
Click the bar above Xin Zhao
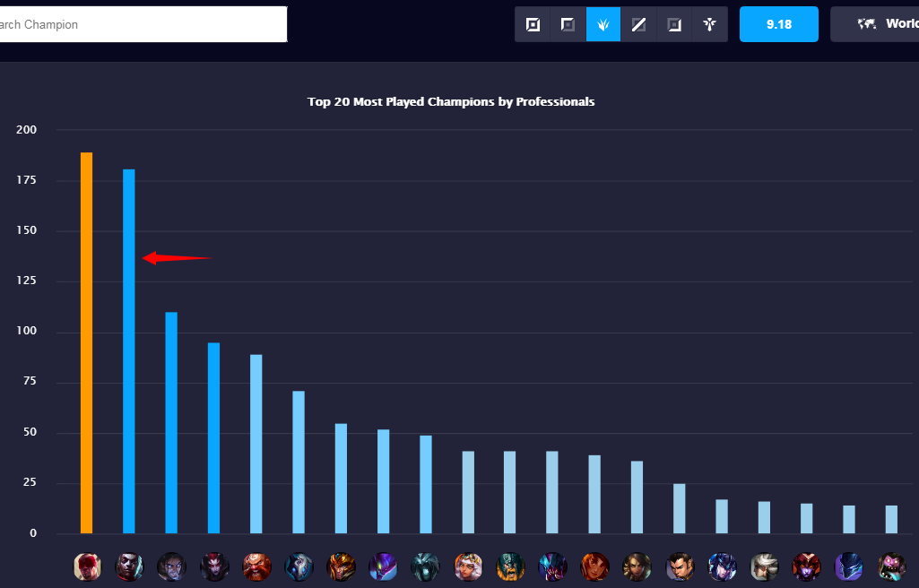click(x=680, y=508)
